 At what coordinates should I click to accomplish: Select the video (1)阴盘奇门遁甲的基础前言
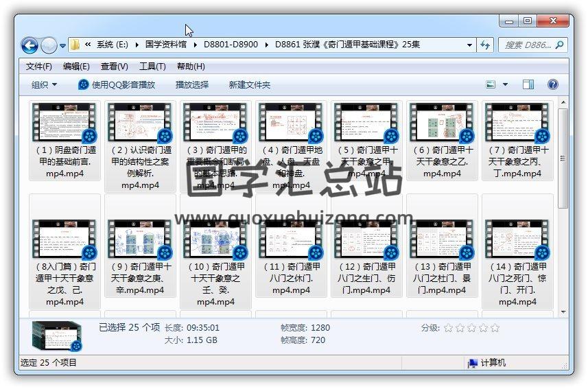coord(65,141)
